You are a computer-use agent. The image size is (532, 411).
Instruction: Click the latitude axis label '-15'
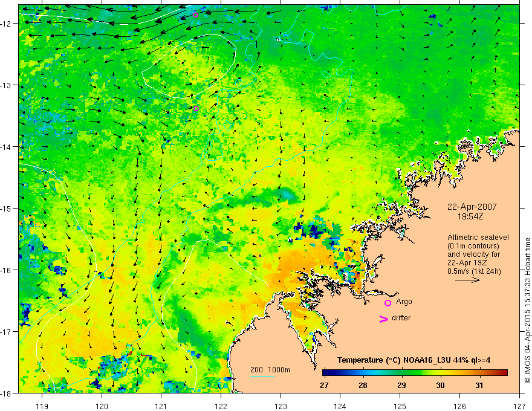7,209
